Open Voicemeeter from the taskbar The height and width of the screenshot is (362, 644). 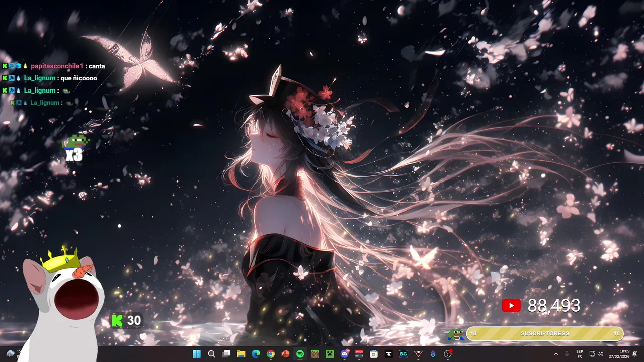359,354
